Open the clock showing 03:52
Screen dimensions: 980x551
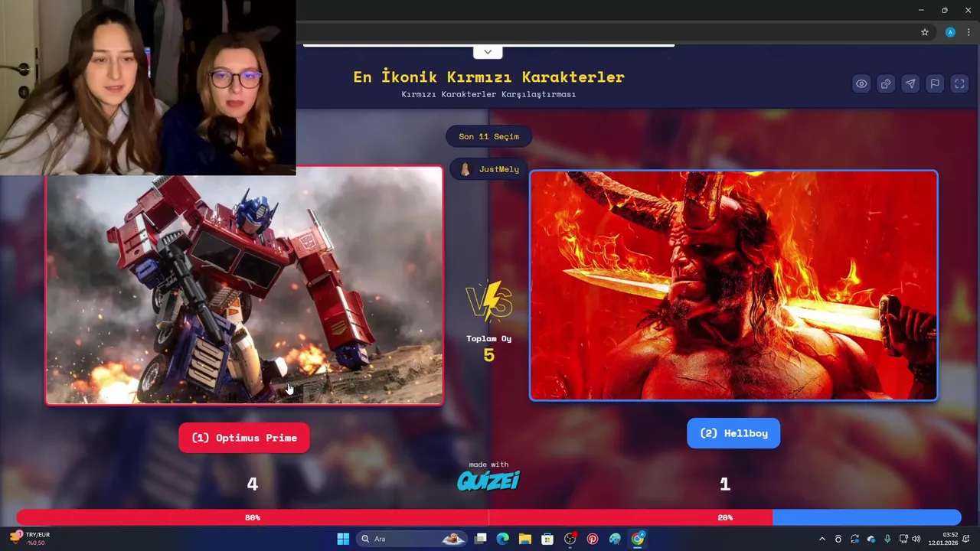pos(943,539)
